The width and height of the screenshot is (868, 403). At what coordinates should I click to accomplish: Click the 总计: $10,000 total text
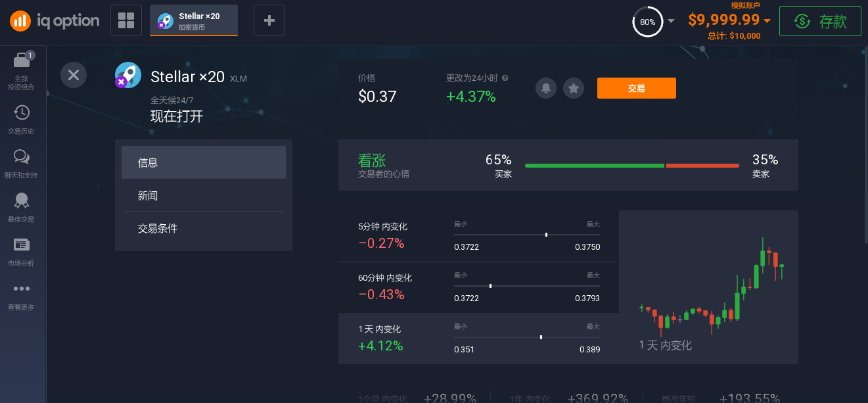coord(734,36)
